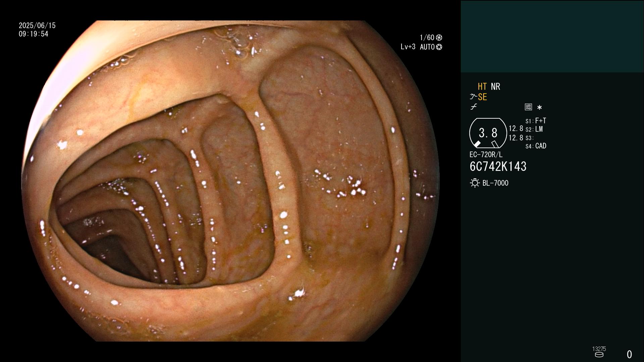The height and width of the screenshot is (362, 644).
Task: Click the tone curve icon below SE
Action: [x=474, y=107]
